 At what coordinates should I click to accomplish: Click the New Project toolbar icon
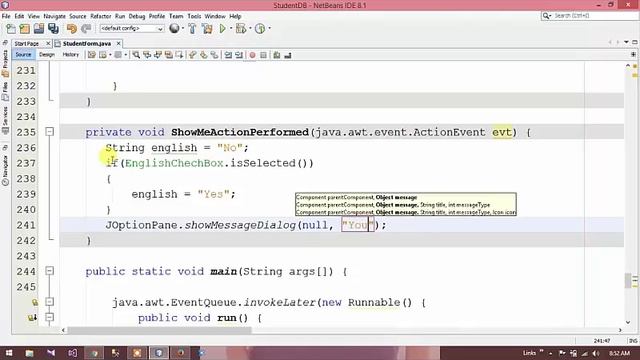tap(25, 29)
